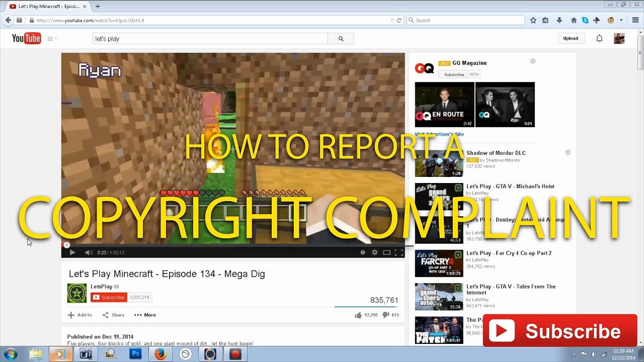Open the Add to menu under the video
Image resolution: width=644 pixels, height=362 pixels.
[x=80, y=315]
